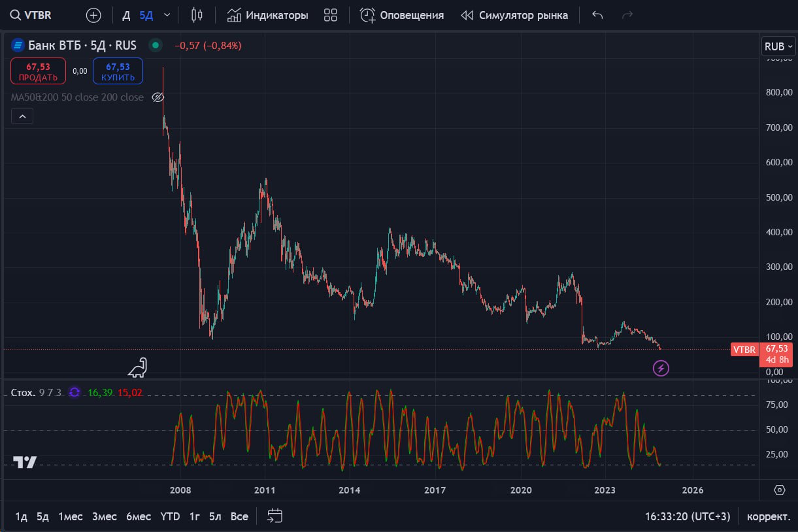Viewport: 798px width, 532px height.
Task: Click the time 16:33:20 (UTC+3)
Action: tap(688, 516)
